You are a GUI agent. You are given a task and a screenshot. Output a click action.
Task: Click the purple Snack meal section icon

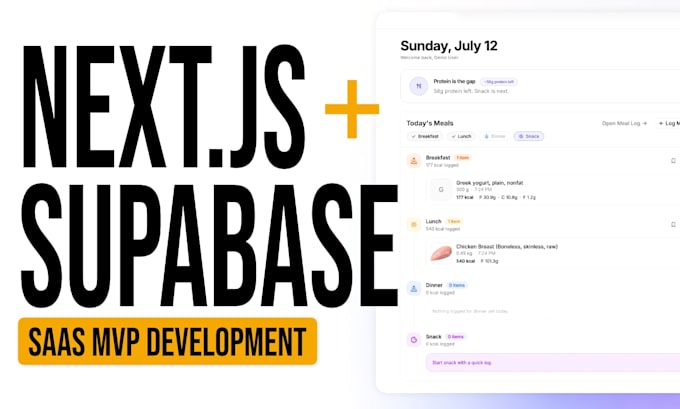coord(414,340)
